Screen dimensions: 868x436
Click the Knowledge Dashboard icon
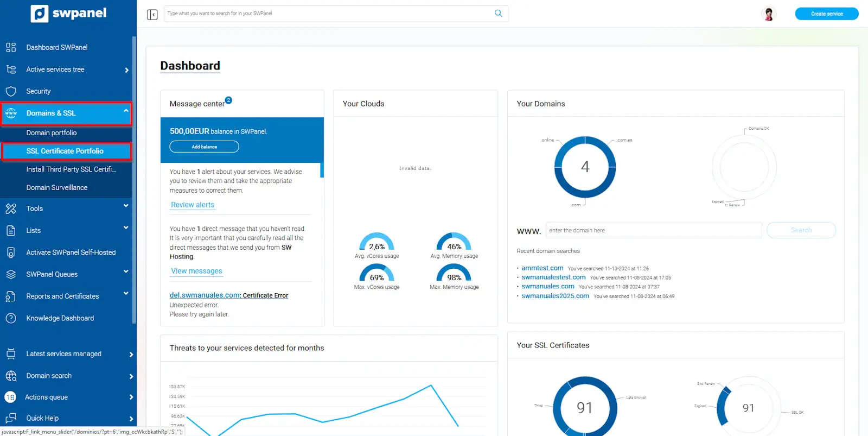coord(11,318)
